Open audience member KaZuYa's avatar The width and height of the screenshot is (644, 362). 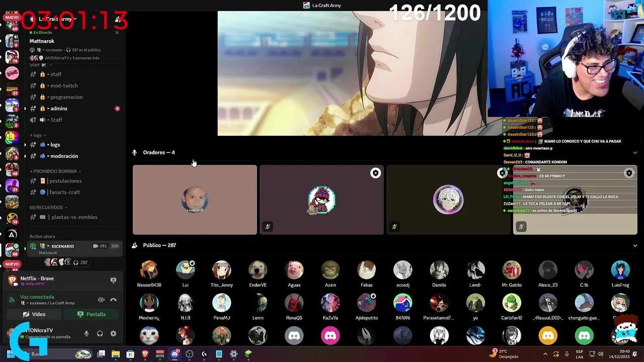click(330, 303)
